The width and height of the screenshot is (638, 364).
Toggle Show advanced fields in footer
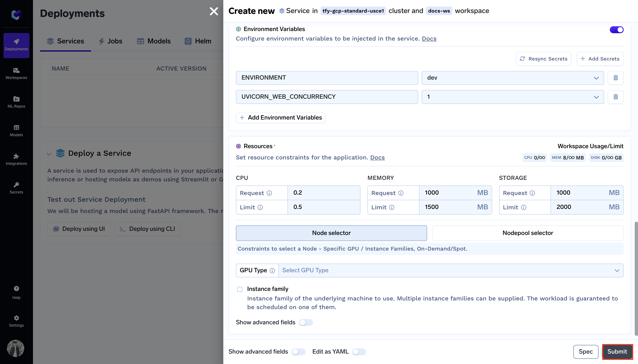299,352
